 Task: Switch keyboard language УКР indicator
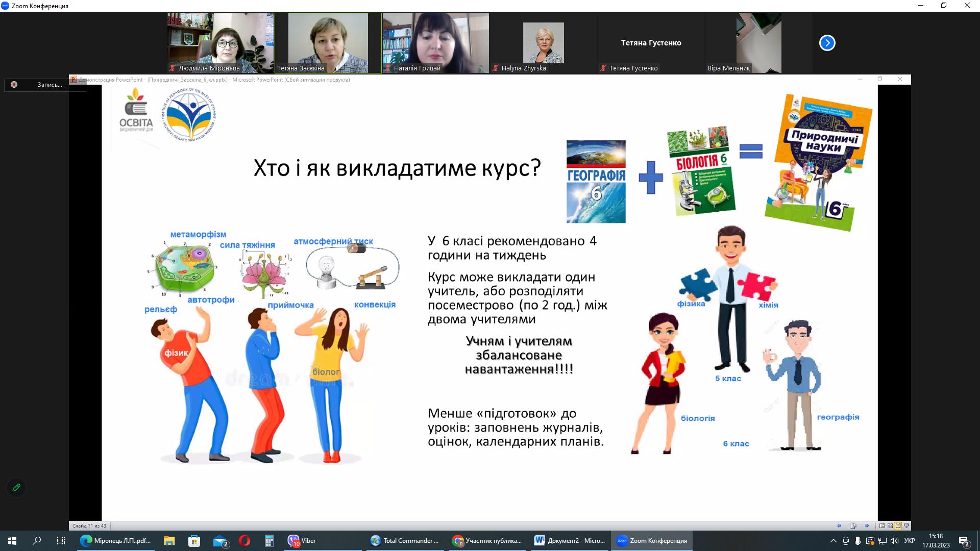(x=910, y=541)
